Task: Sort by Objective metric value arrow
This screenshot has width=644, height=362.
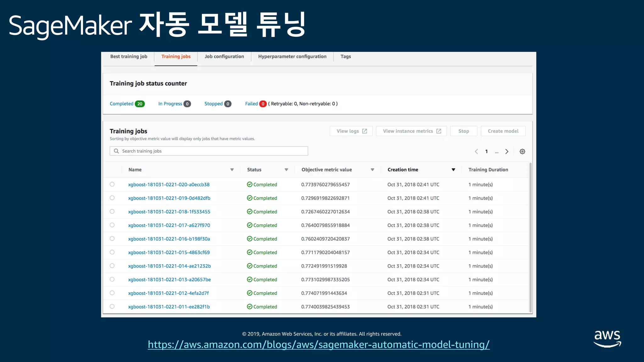Action: coord(372,170)
